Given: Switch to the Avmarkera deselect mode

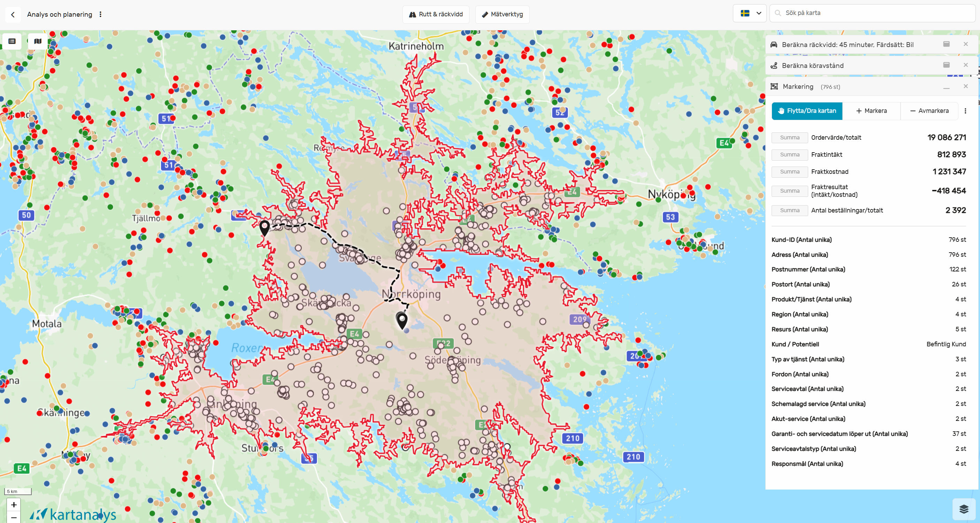Looking at the screenshot, I should tap(929, 111).
